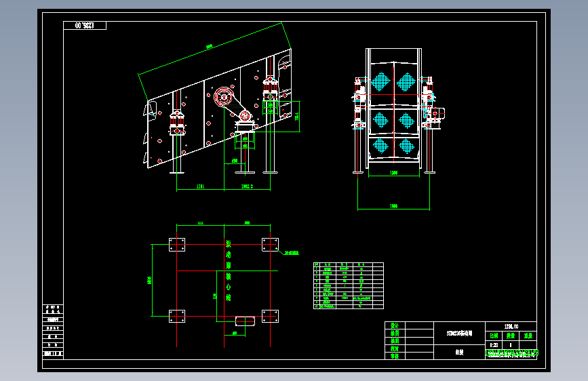Click the top-right cyan screen mesh panel

(x=406, y=81)
